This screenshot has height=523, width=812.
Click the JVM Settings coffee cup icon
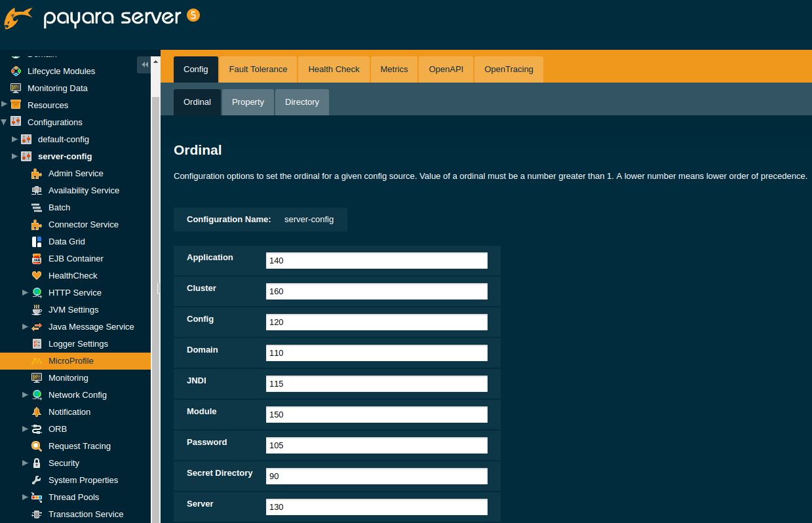coord(37,309)
